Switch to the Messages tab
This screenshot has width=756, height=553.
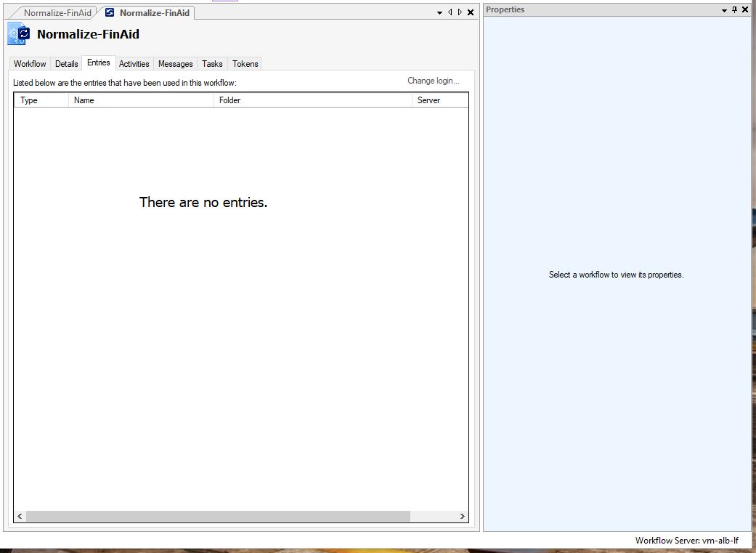click(x=176, y=64)
